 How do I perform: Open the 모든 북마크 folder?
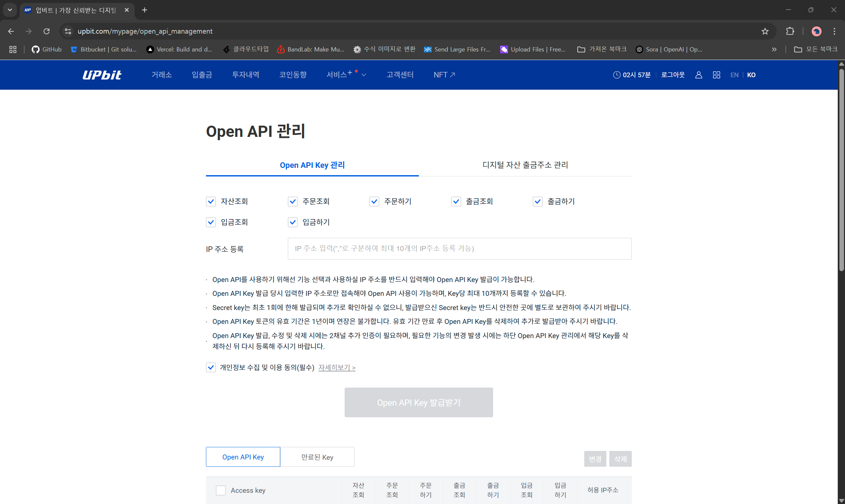[815, 49]
